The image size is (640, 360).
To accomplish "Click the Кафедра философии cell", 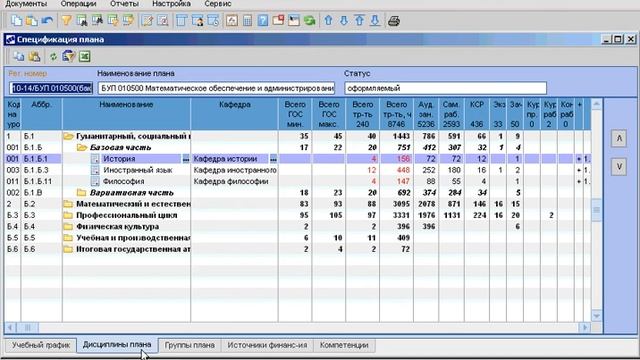I will (234, 181).
